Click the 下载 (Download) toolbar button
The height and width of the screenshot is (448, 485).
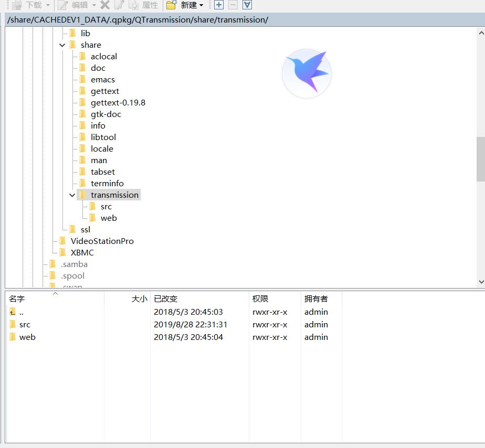click(x=29, y=5)
